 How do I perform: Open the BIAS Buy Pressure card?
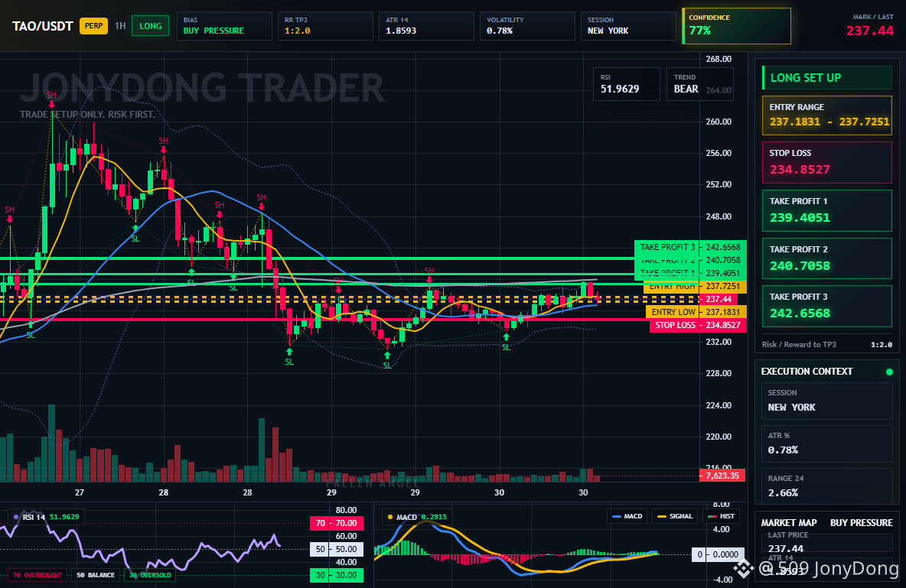coord(224,26)
